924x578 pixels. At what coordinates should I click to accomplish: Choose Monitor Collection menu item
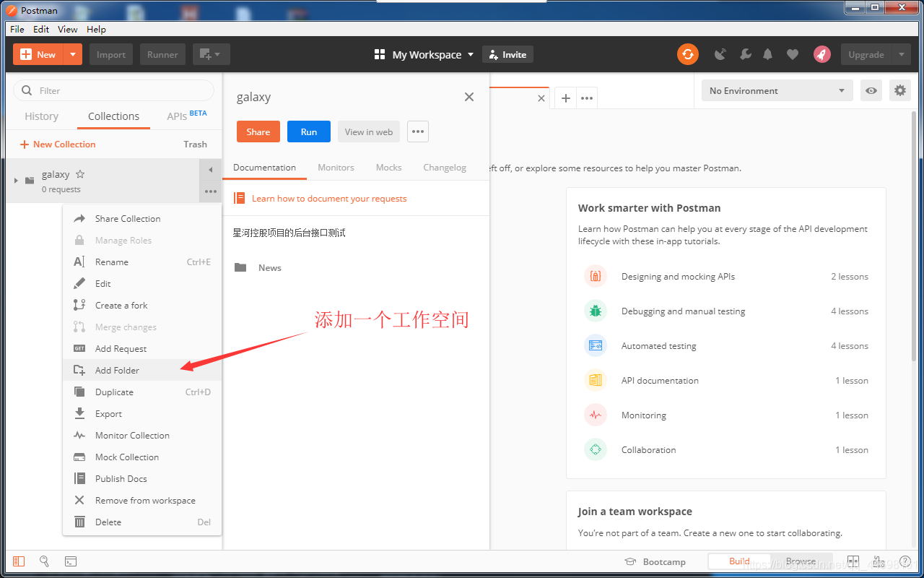142,435
